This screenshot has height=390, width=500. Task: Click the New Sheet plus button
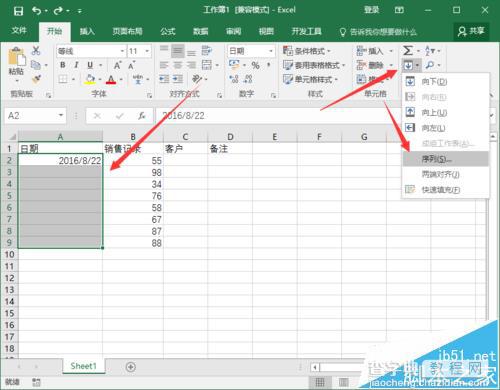131,367
